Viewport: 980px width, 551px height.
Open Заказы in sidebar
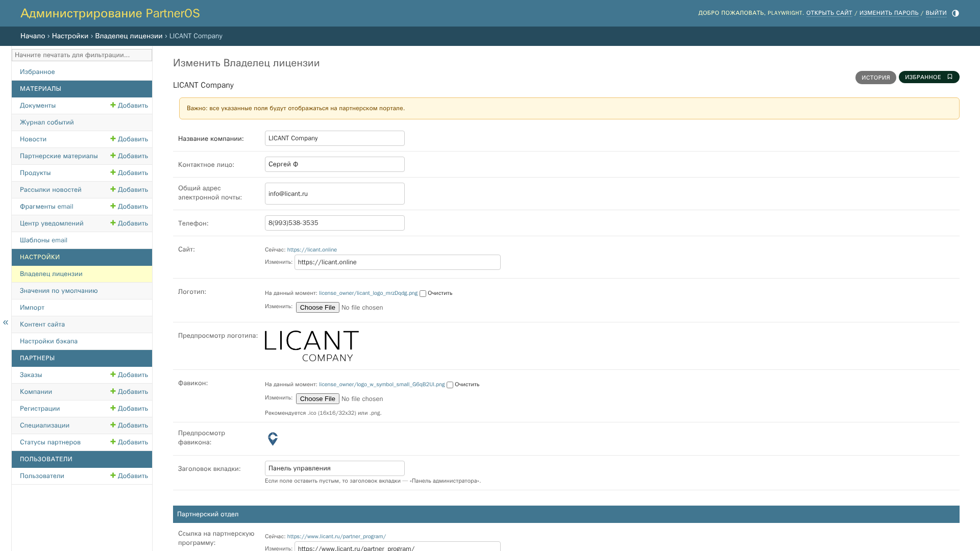(x=31, y=375)
